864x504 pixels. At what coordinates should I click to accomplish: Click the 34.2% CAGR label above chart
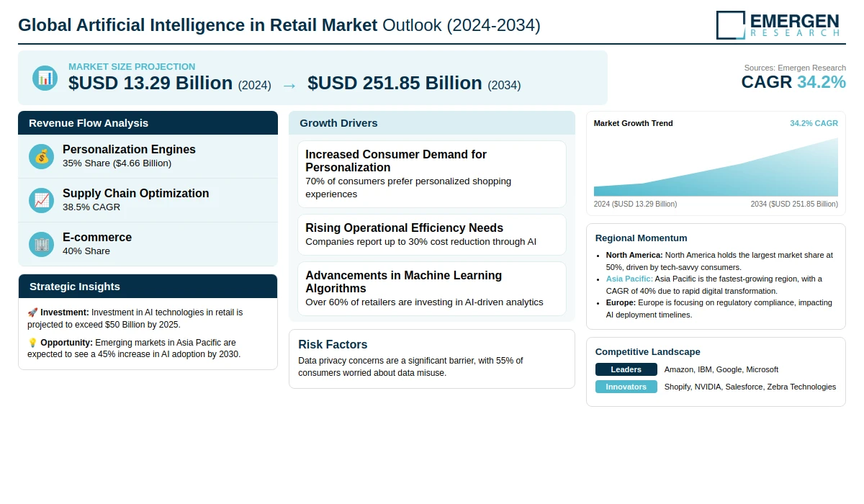(x=814, y=123)
